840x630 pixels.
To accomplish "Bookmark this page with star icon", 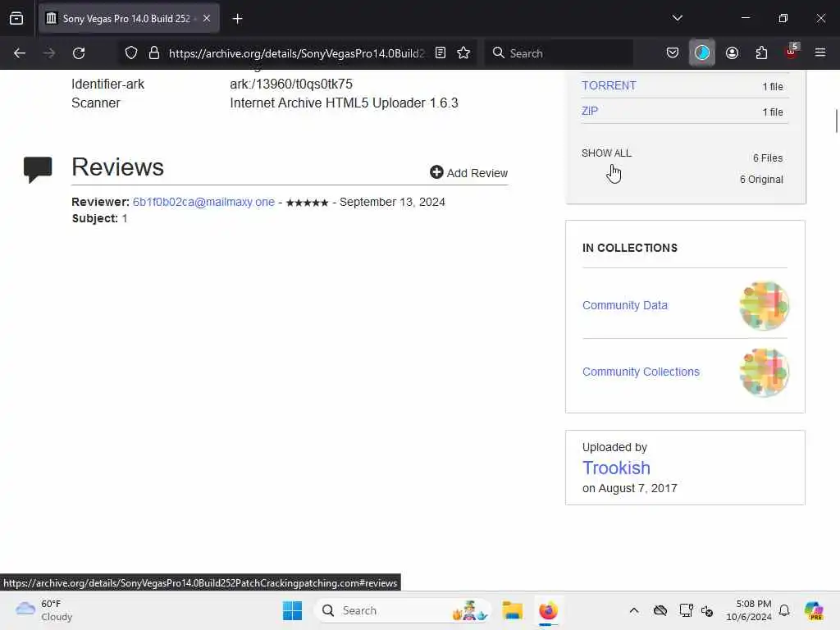I will pyautogui.click(x=463, y=52).
